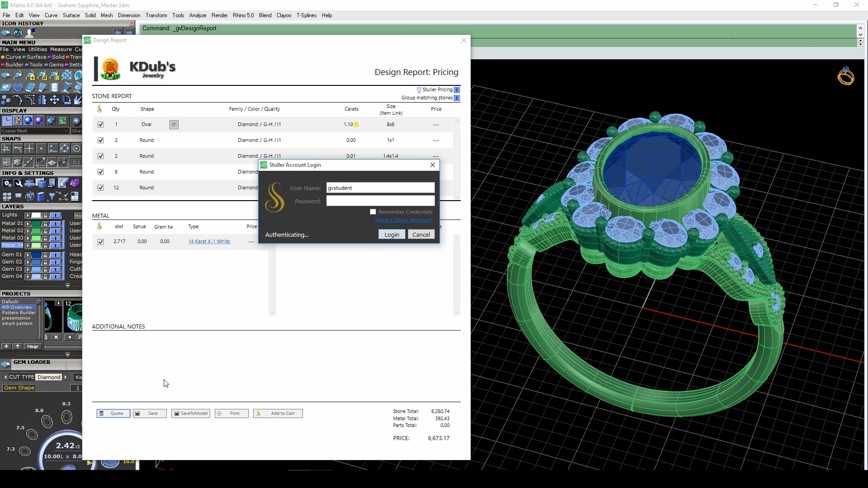Expand the Metal 03 layer arrow
868x488 pixels.
[28, 238]
